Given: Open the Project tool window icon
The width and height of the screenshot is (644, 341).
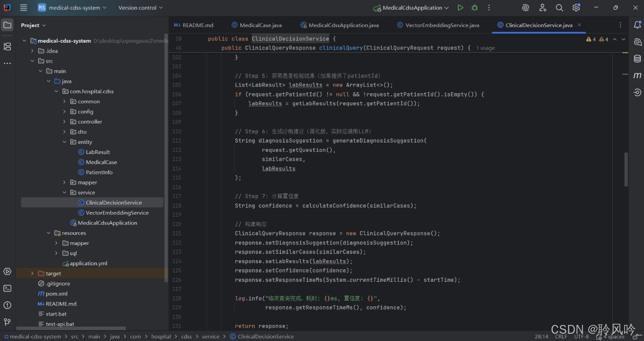Looking at the screenshot, I should [x=7, y=25].
